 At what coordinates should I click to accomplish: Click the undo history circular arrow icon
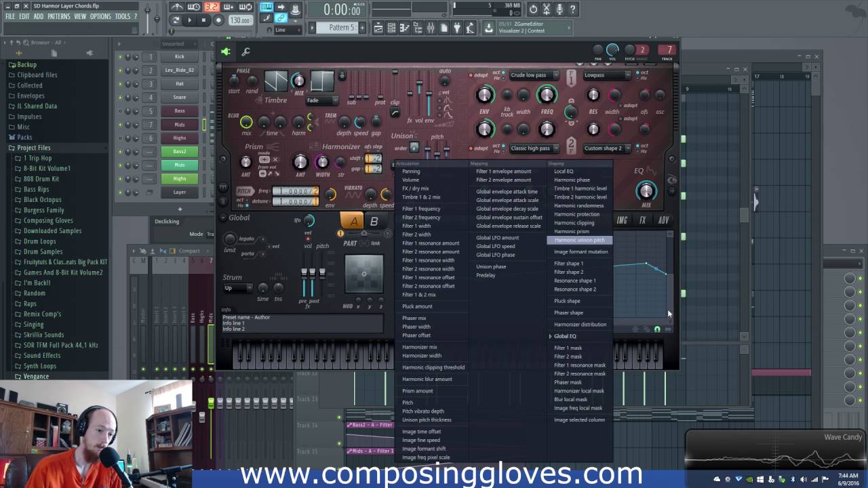click(533, 9)
